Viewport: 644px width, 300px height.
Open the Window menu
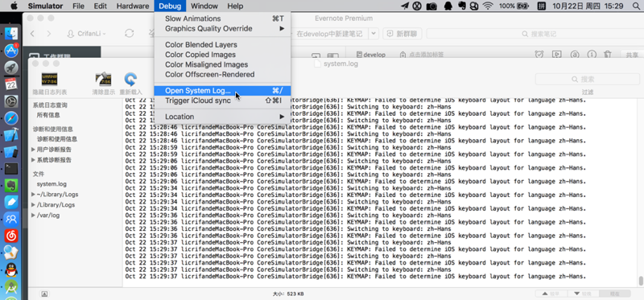point(204,6)
